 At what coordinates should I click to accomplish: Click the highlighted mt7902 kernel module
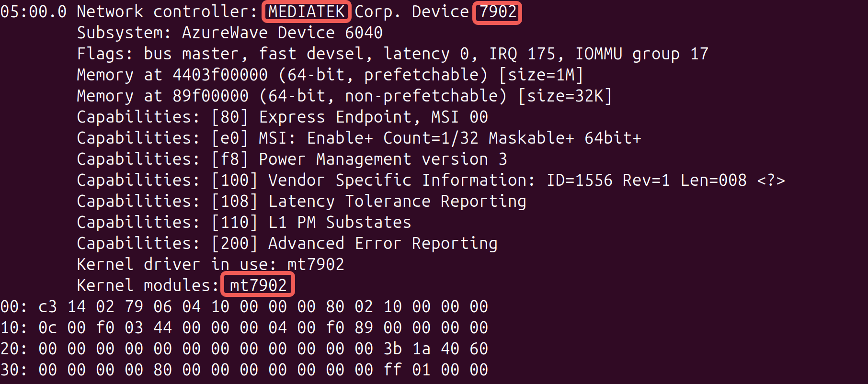click(x=258, y=285)
